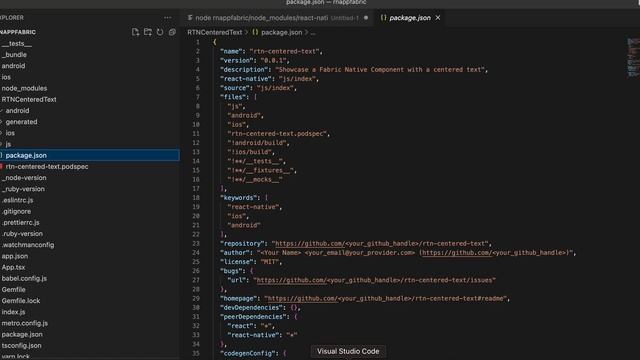The image size is (640, 360).
Task: Open Explorer more actions ellipsis
Action: click(168, 18)
